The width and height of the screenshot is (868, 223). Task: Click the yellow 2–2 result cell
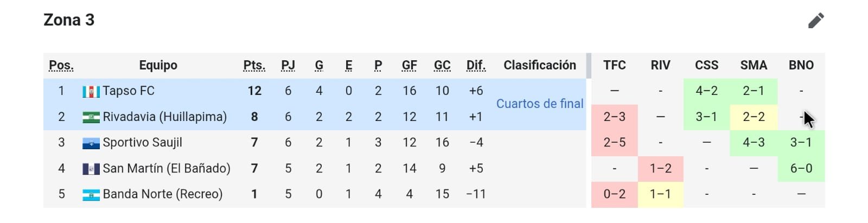[753, 117]
